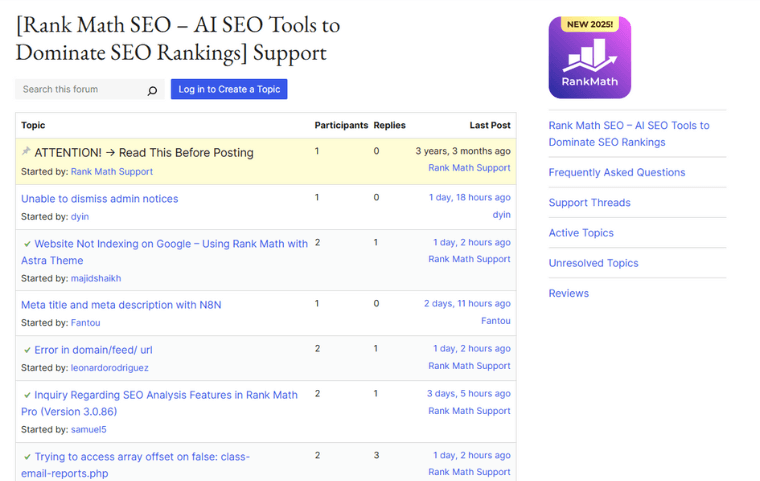Visit leonardorodriguez author profile

point(110,368)
